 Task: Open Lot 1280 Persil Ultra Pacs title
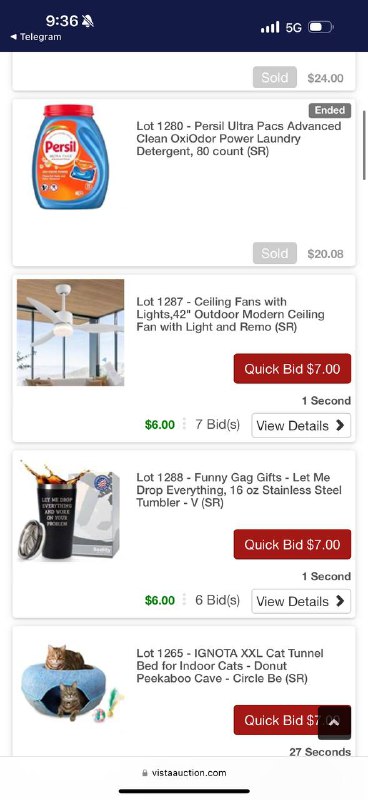(x=239, y=139)
